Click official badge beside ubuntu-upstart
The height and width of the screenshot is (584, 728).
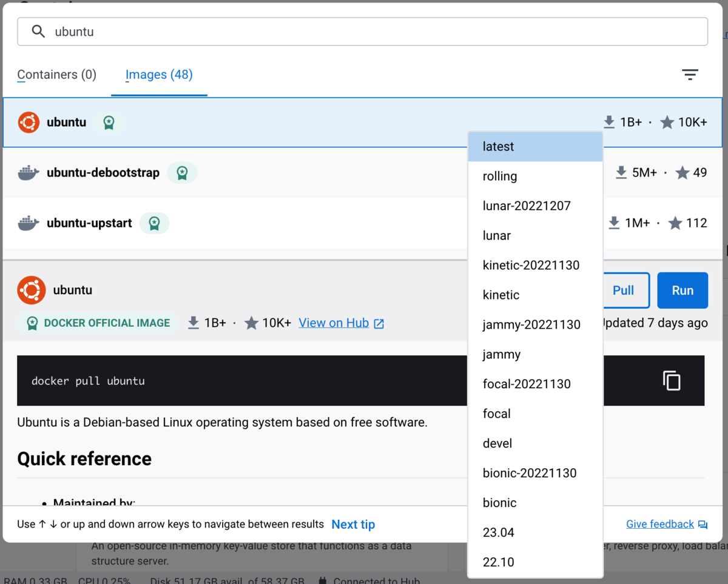point(154,223)
